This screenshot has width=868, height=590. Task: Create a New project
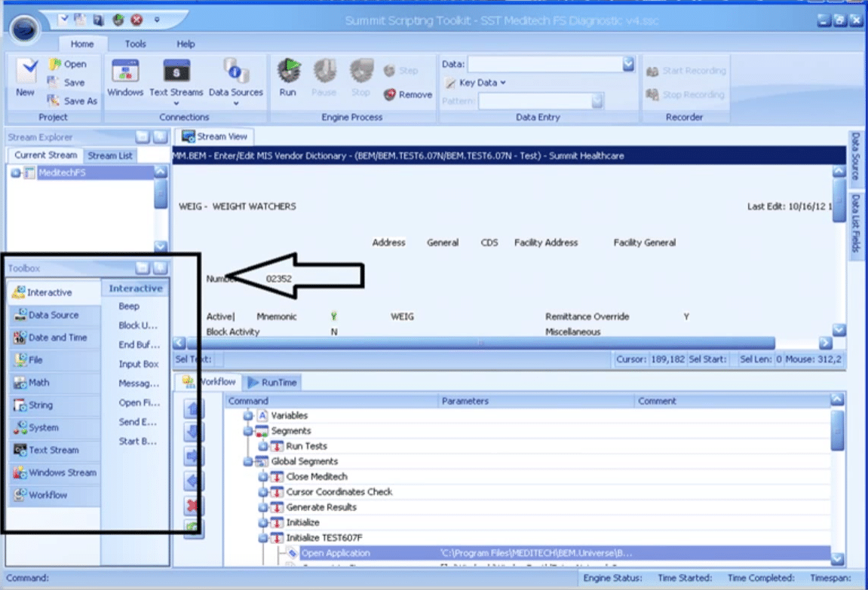click(x=26, y=78)
